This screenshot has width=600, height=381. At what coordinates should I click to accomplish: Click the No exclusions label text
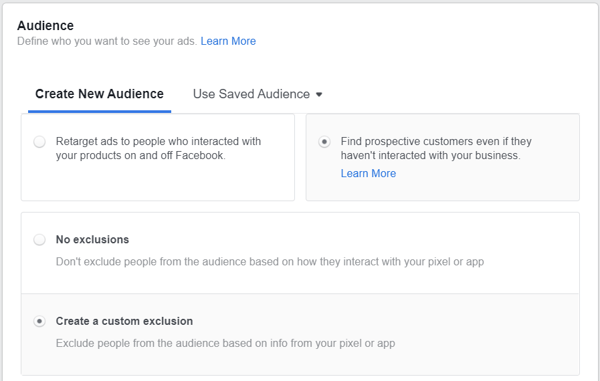point(92,239)
